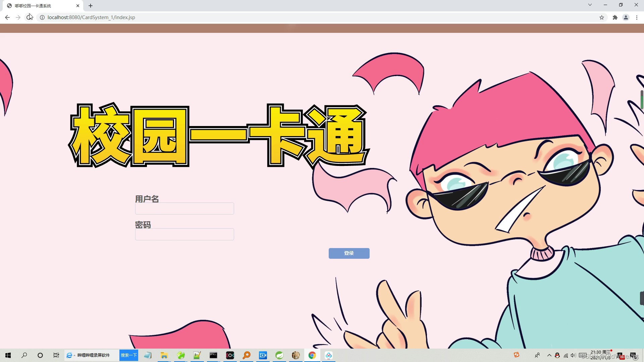Open Chrome extensions puzzle icon

pos(615,17)
